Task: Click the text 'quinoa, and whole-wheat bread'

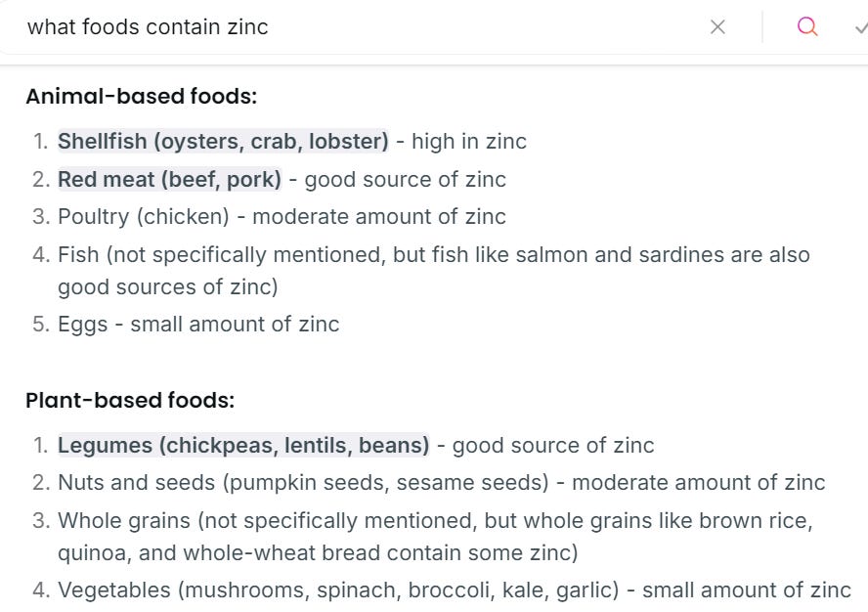Action: pos(214,553)
